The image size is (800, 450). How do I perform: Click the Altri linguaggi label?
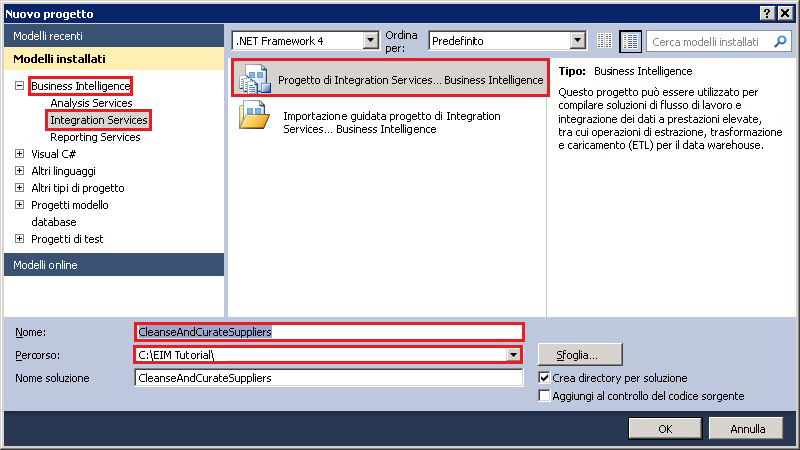[x=63, y=171]
